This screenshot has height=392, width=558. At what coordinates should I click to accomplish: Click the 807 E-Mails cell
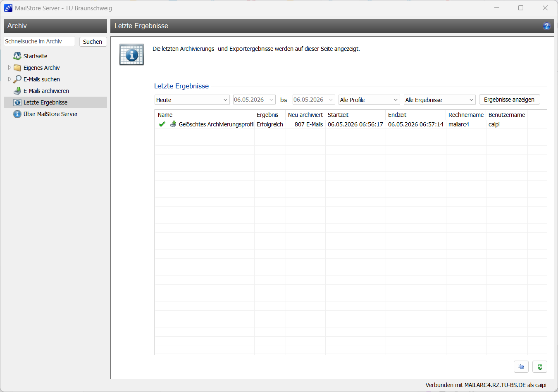[x=309, y=124]
